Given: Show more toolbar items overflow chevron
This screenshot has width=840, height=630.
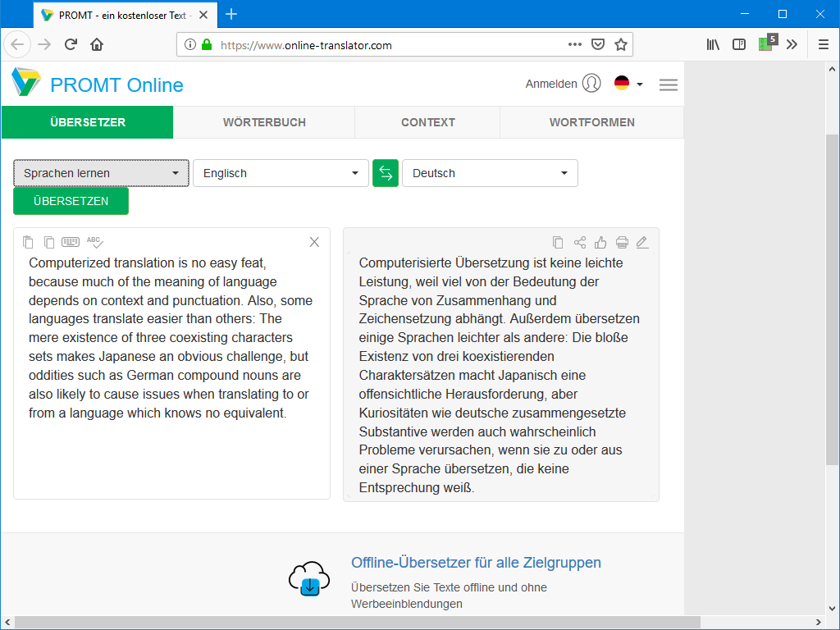Looking at the screenshot, I should [792, 44].
